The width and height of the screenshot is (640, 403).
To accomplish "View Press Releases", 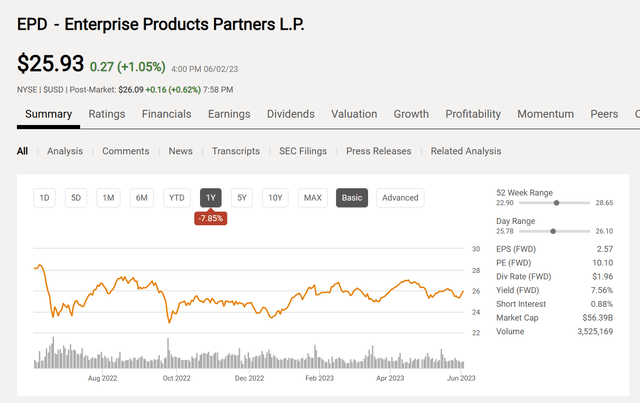I will (378, 151).
